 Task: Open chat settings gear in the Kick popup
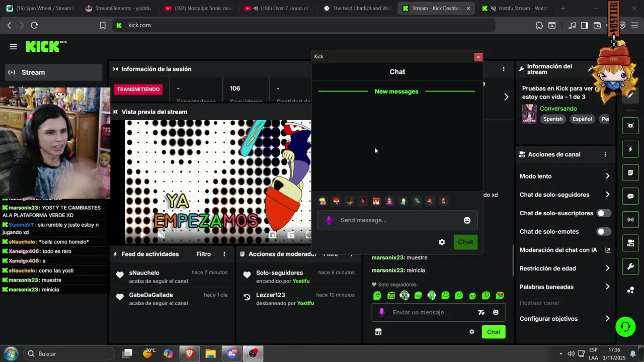442,242
